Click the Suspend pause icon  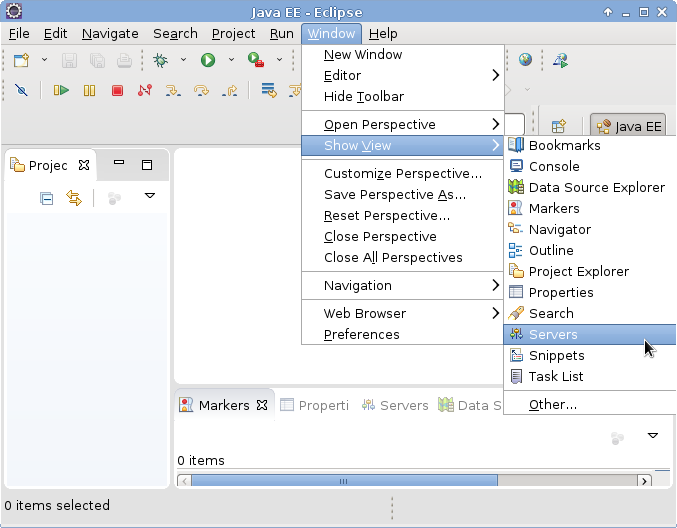tap(89, 90)
